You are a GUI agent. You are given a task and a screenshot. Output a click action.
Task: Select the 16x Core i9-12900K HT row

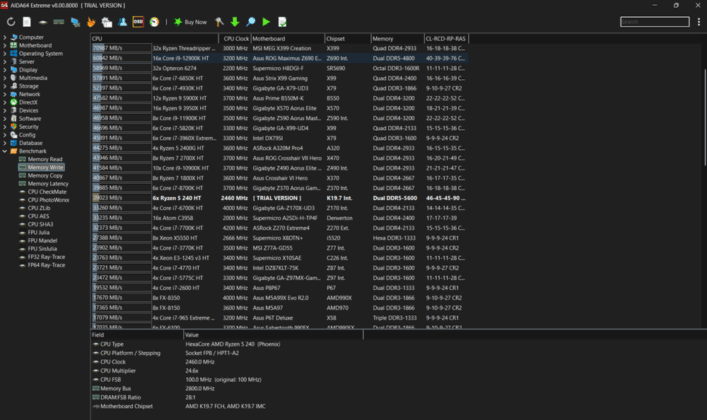(280, 58)
